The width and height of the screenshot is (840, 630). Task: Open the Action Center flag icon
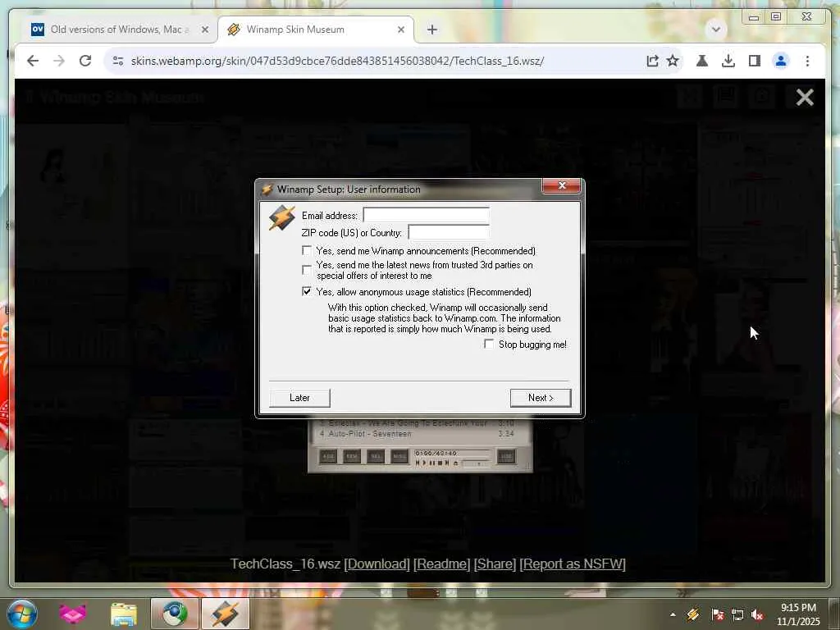(x=717, y=614)
